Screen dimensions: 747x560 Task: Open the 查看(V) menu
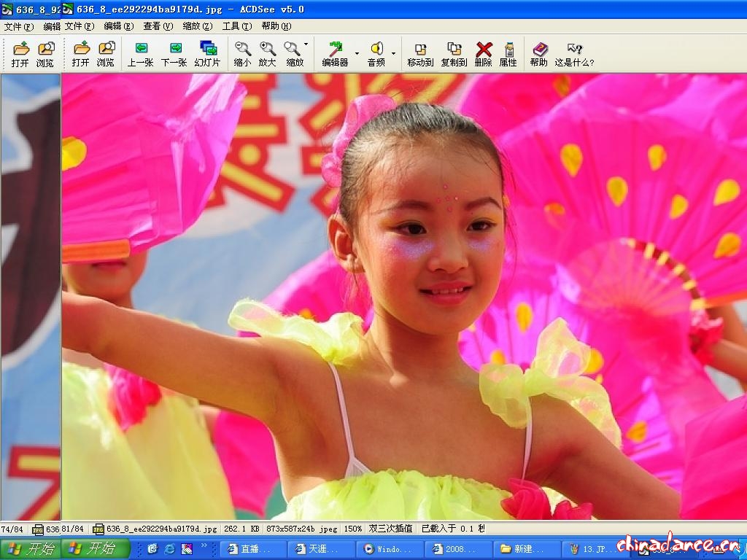click(x=158, y=26)
